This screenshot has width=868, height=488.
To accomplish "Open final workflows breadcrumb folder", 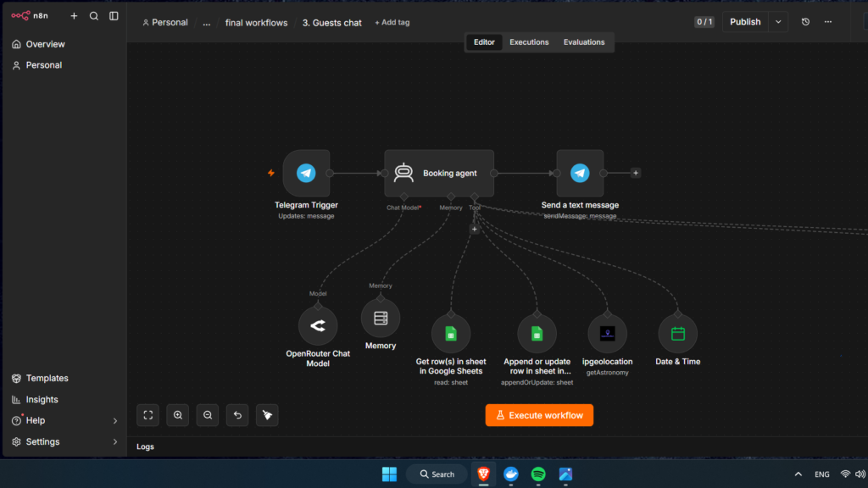I will pyautogui.click(x=256, y=23).
